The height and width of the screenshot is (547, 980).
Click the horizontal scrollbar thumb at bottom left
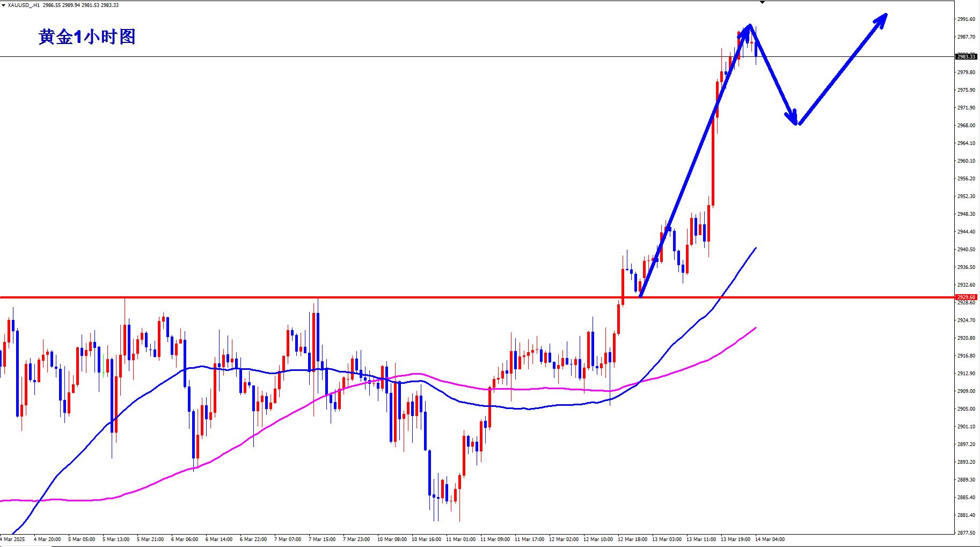(26, 545)
